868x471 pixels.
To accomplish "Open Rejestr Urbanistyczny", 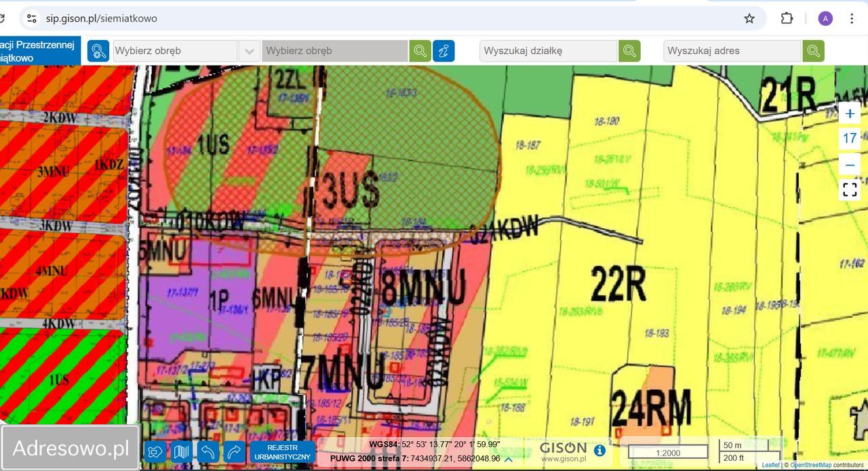I will [282, 451].
